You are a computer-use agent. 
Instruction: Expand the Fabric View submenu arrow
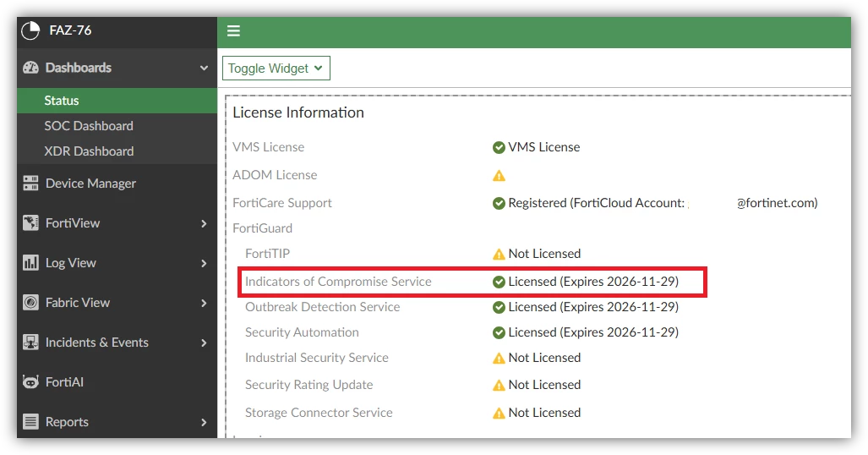(204, 303)
